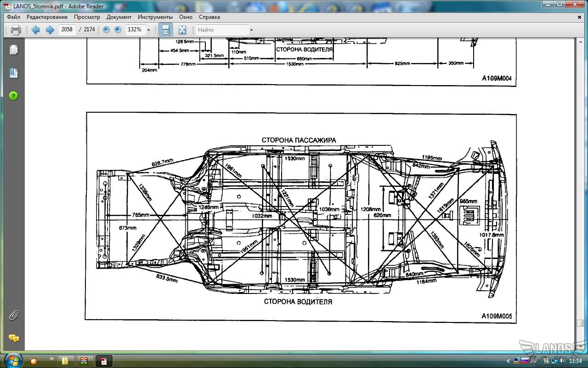Toggle fit-width scrolling mode button

pyautogui.click(x=165, y=30)
